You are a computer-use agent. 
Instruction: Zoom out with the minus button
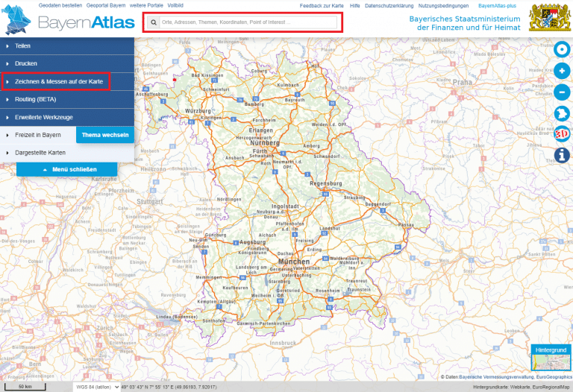(x=562, y=92)
